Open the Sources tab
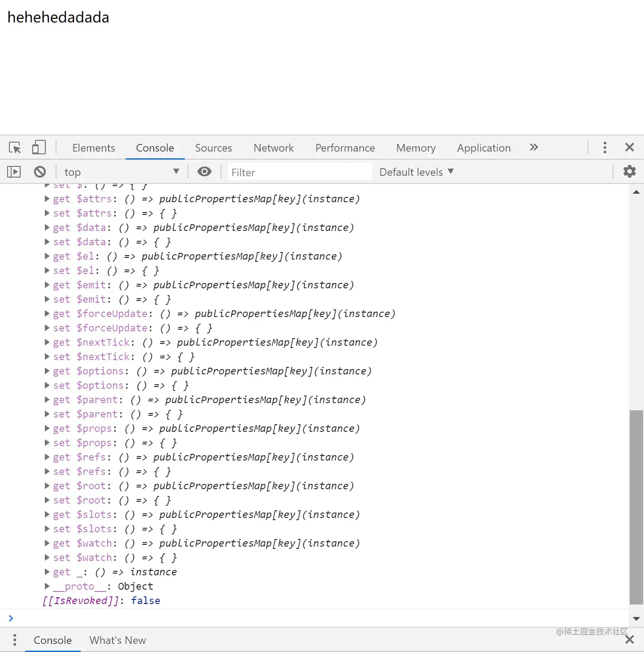 click(213, 148)
